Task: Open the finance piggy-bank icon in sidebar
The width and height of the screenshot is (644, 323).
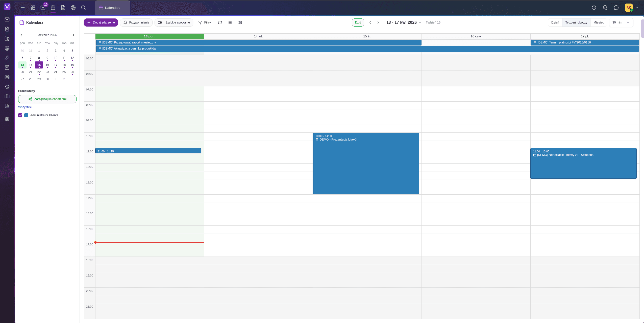Action: click(x=7, y=87)
